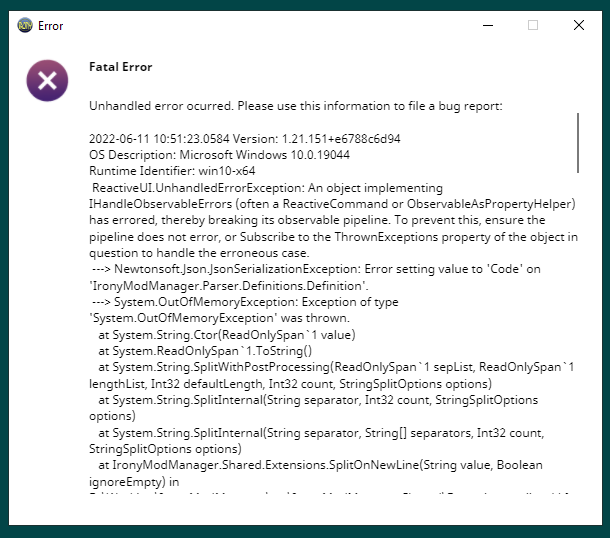The width and height of the screenshot is (610, 538).
Task: Close the Error window
Action: tap(578, 25)
